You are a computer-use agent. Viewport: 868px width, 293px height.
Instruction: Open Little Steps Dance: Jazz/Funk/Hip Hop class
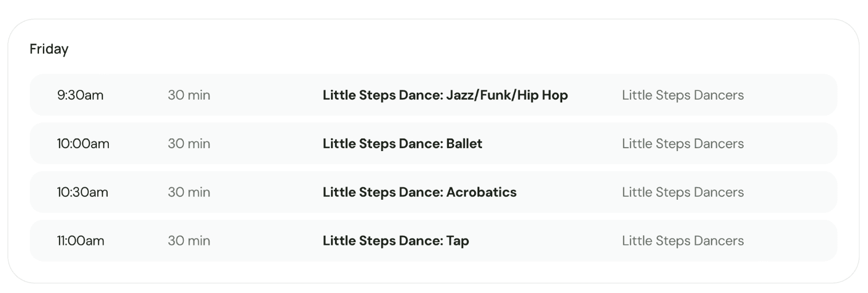[x=445, y=95]
